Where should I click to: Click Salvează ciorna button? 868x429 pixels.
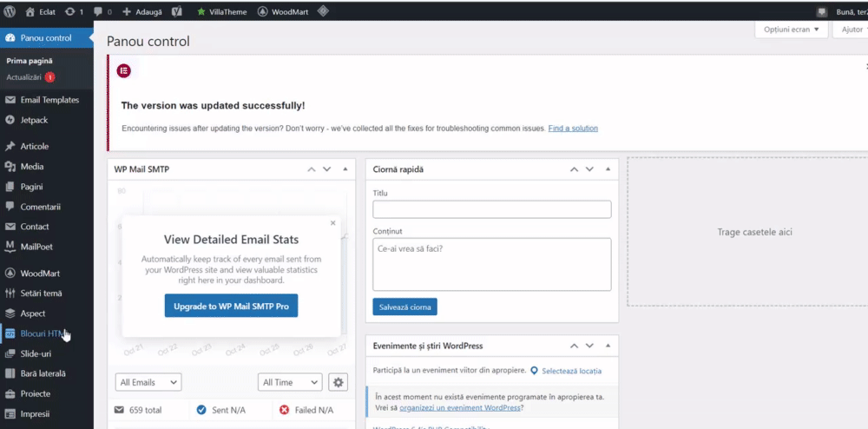(x=404, y=307)
